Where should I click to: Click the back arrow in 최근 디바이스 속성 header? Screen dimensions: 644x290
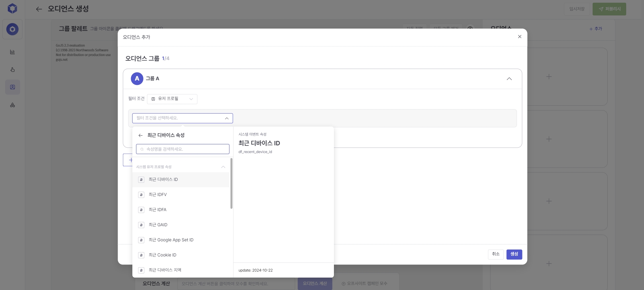pos(140,135)
